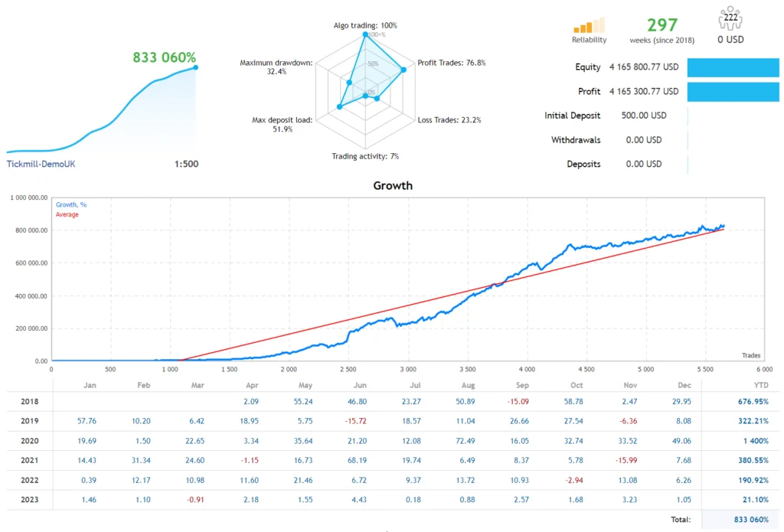Toggle the Average line visibility
This screenshot has width=784, height=532.
[x=67, y=214]
